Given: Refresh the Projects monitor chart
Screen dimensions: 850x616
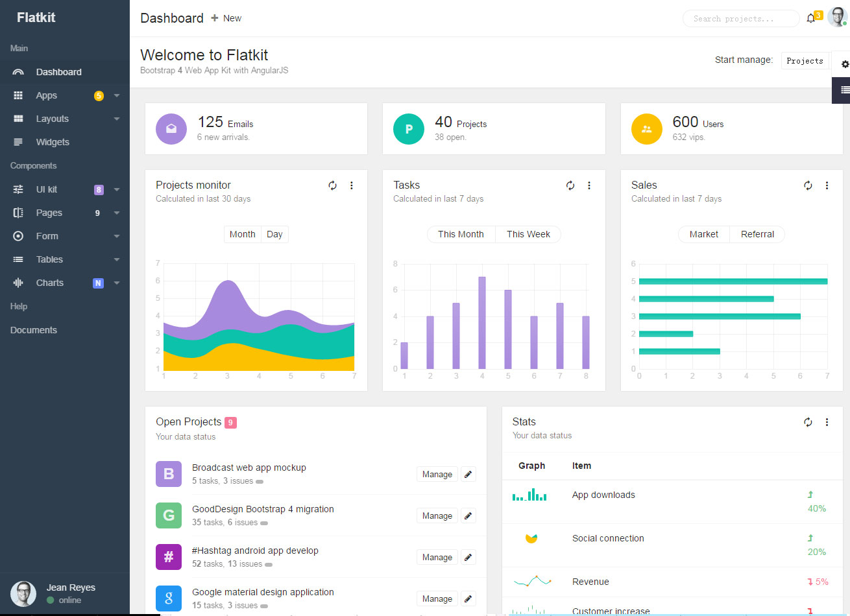Looking at the screenshot, I should [x=332, y=185].
